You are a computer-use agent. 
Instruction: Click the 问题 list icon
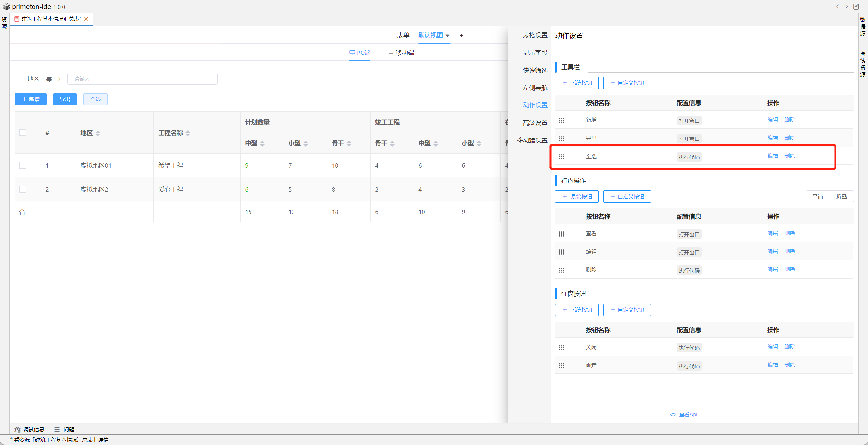point(56,430)
